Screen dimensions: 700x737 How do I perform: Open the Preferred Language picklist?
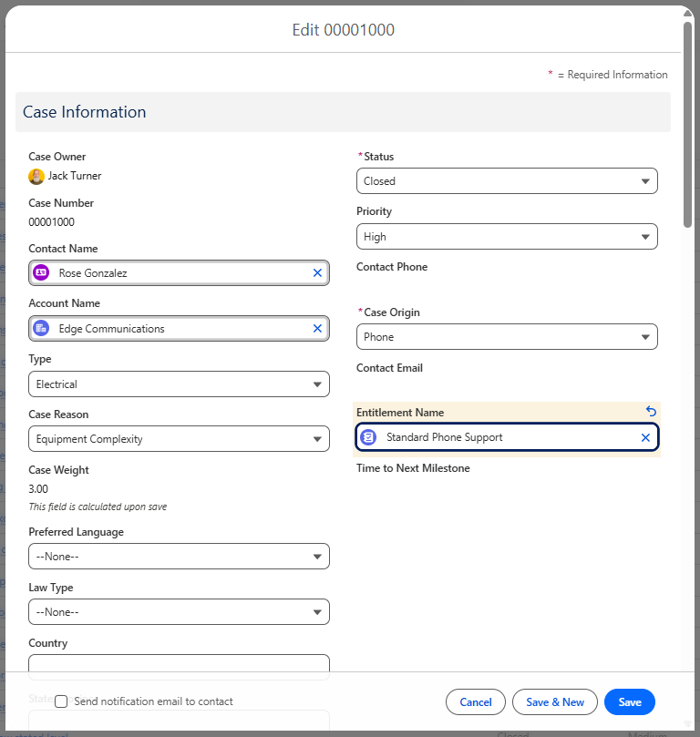[x=179, y=556]
